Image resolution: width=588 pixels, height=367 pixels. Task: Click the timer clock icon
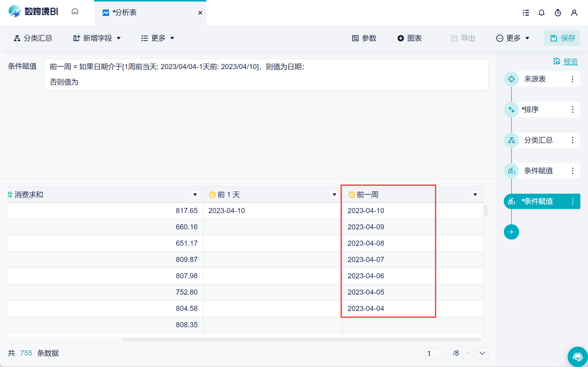pos(558,13)
